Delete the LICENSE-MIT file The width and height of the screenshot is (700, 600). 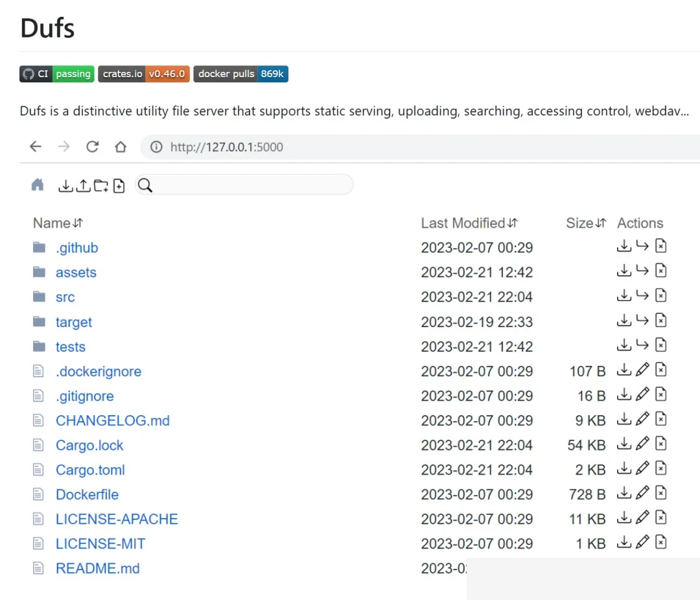[x=660, y=542]
